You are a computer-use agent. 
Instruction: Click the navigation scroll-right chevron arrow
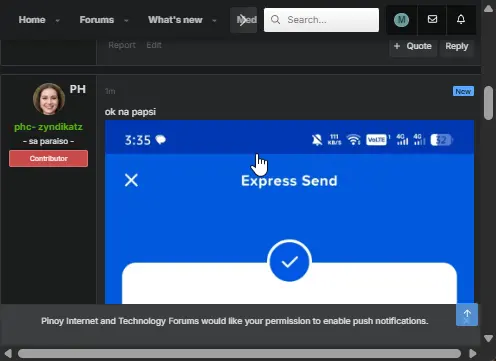(x=244, y=20)
